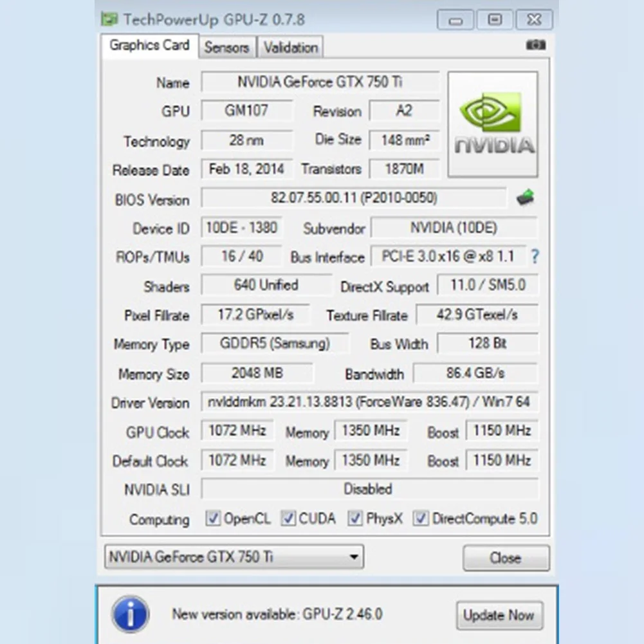The image size is (644, 644).
Task: Toggle the PhysX checkbox
Action: [355, 519]
